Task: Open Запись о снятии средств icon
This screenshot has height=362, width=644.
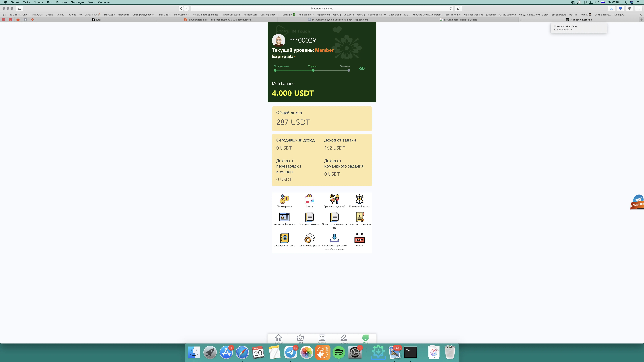Action: pos(334,217)
